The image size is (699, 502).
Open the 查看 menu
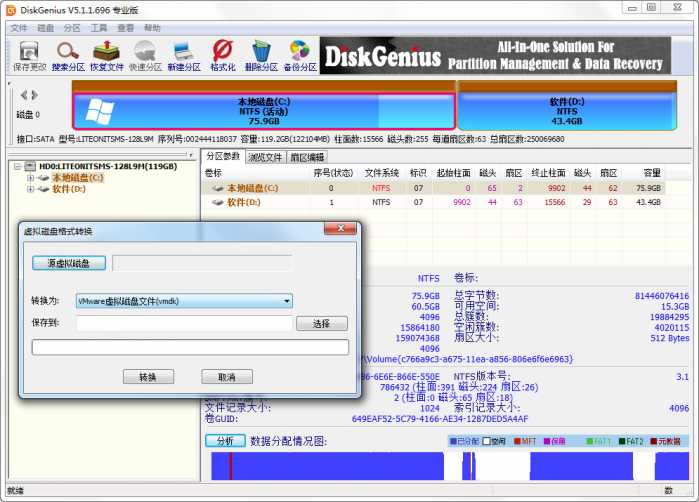[x=125, y=28]
